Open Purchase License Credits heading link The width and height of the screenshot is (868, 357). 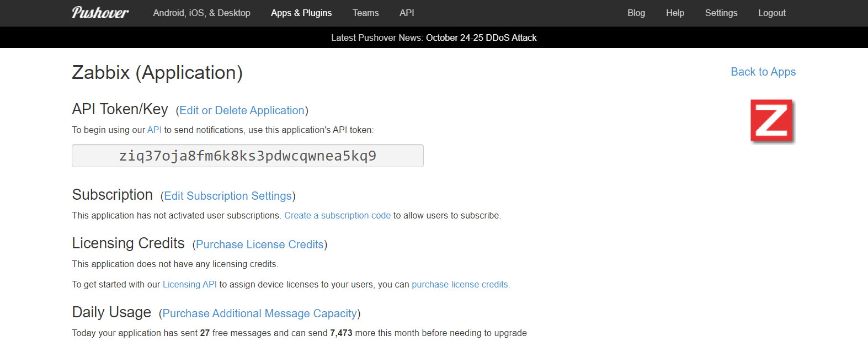pos(259,244)
